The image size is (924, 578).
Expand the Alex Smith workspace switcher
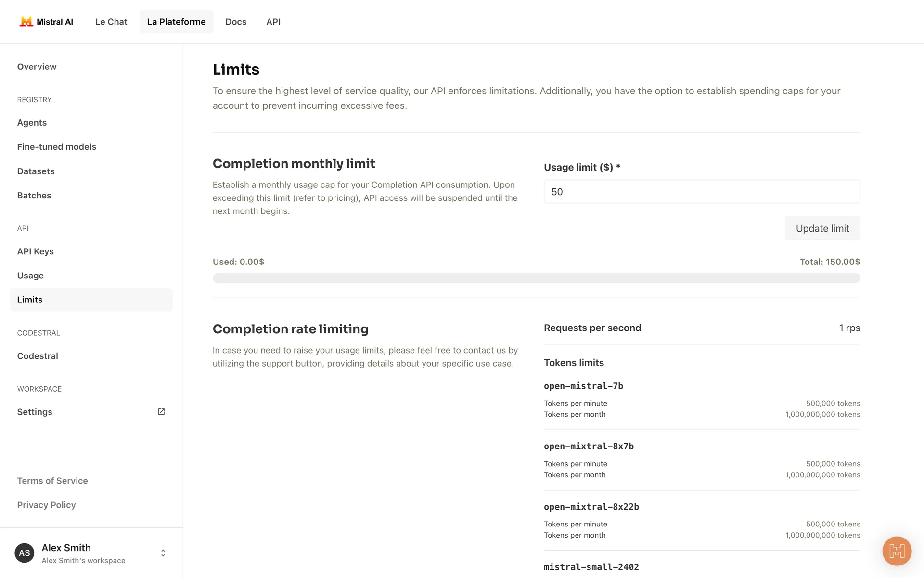163,553
